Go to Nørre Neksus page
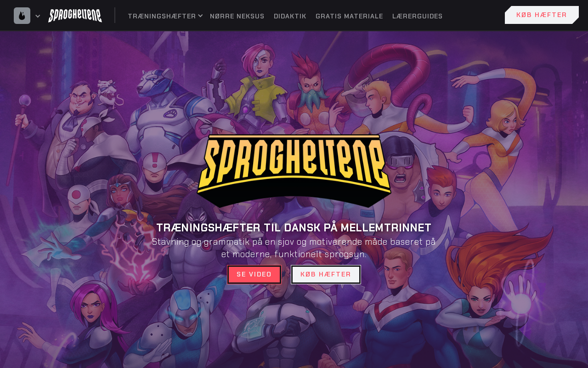Image resolution: width=588 pixels, height=368 pixels. click(237, 16)
